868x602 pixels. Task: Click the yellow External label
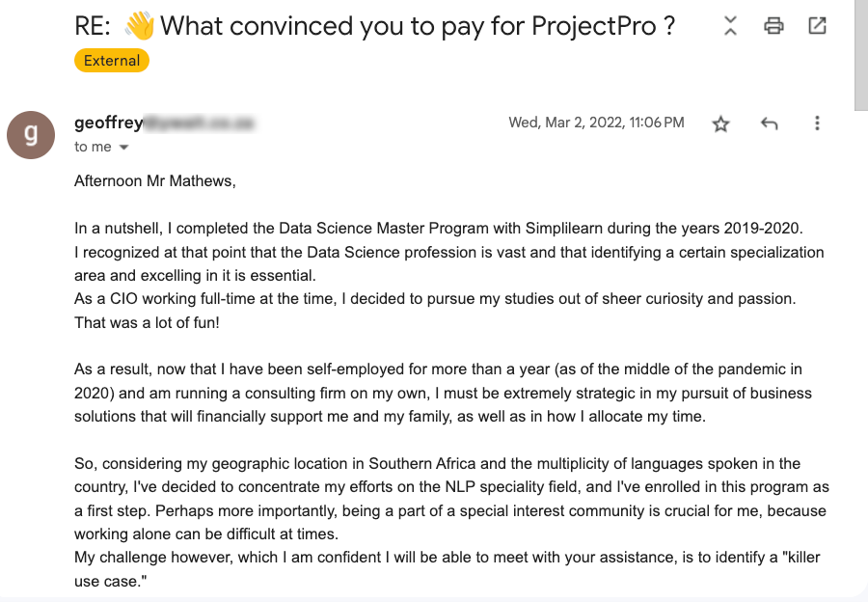pos(112,61)
